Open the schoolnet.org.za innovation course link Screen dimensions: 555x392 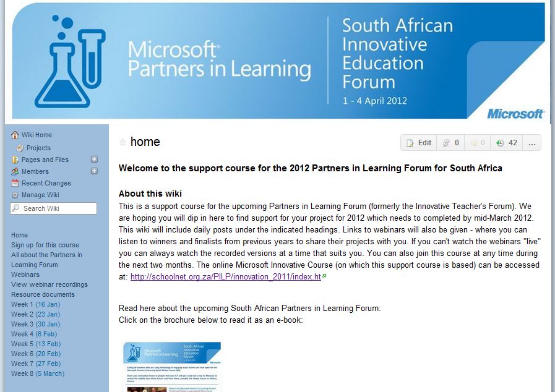click(x=225, y=277)
